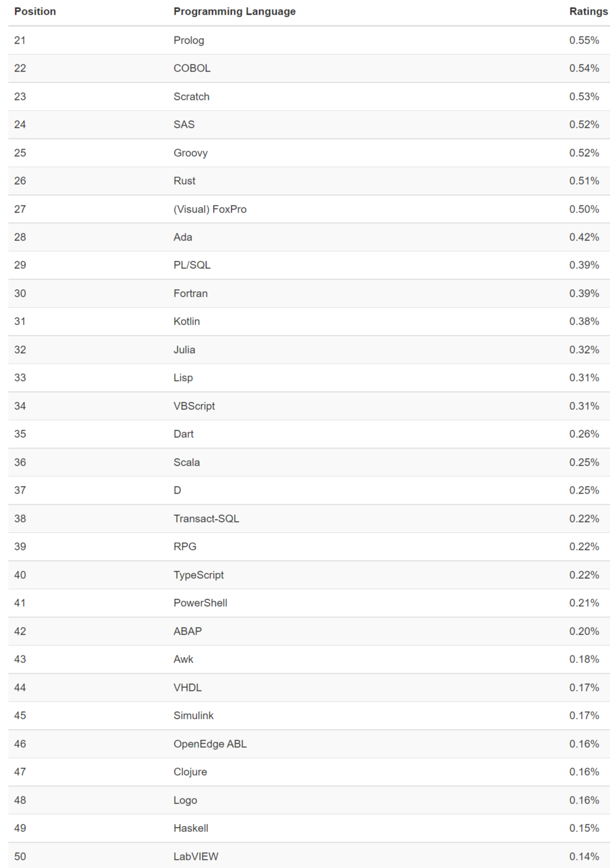Click on (Visual) FoxPro text
This screenshot has height=868, width=610.
(x=210, y=209)
